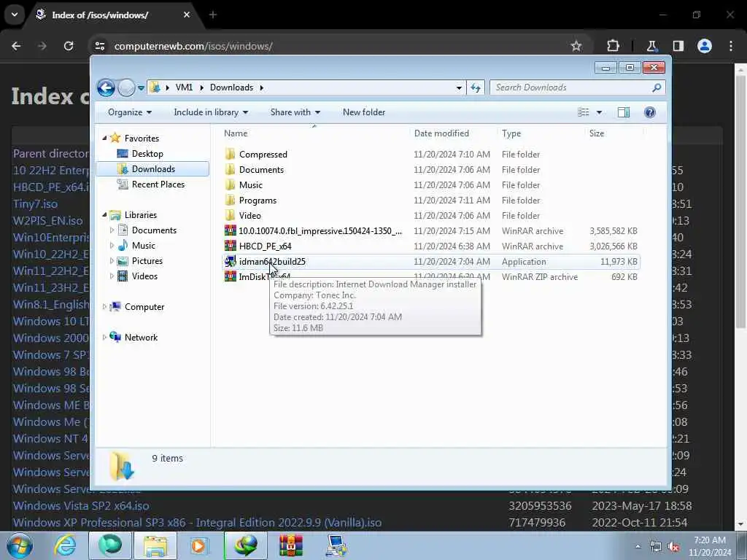
Task: Click Chrome new tab plus button
Action: coord(213,15)
